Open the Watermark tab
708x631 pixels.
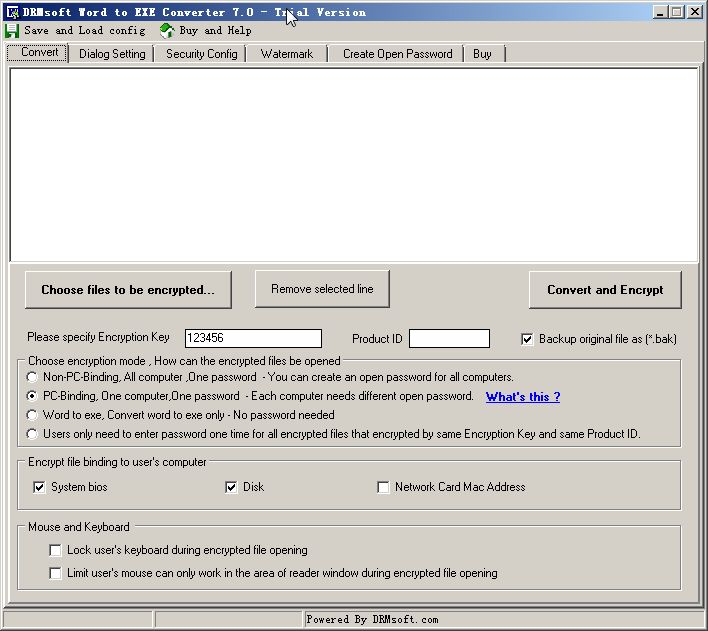(x=287, y=54)
